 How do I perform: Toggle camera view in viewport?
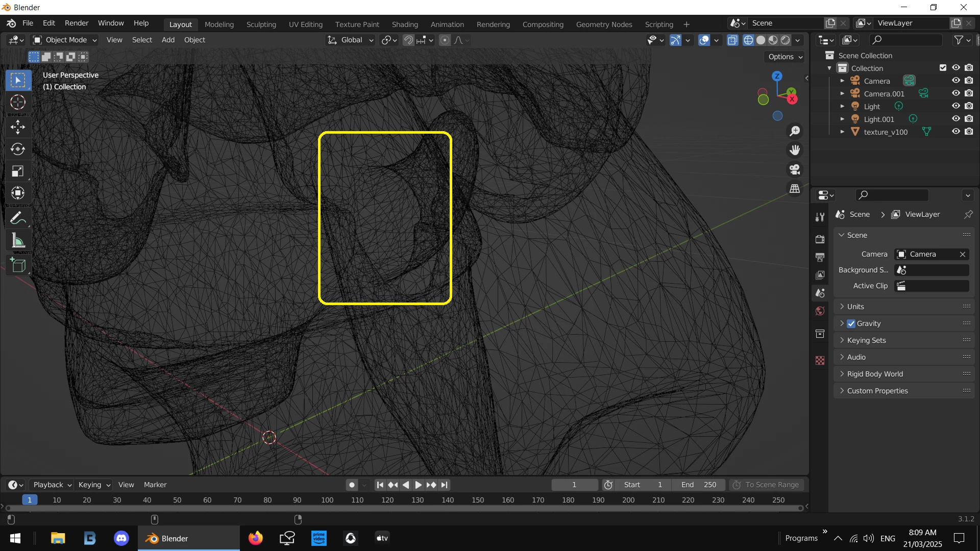point(795,169)
